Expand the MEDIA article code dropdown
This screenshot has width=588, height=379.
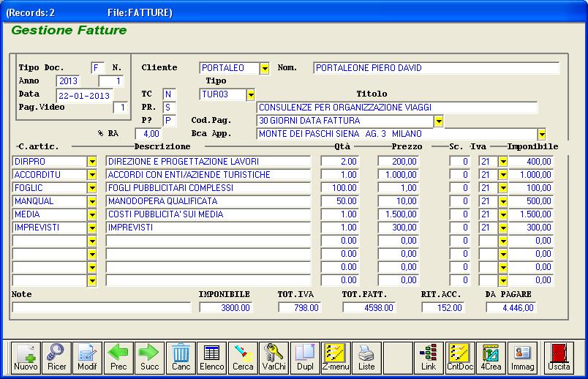(x=92, y=214)
